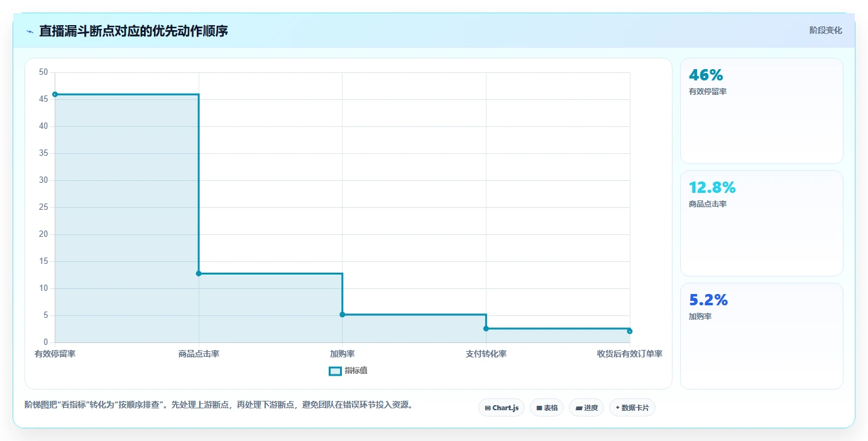
Task: Click the footnote text beginning 阶梯图把
Action: [220, 405]
